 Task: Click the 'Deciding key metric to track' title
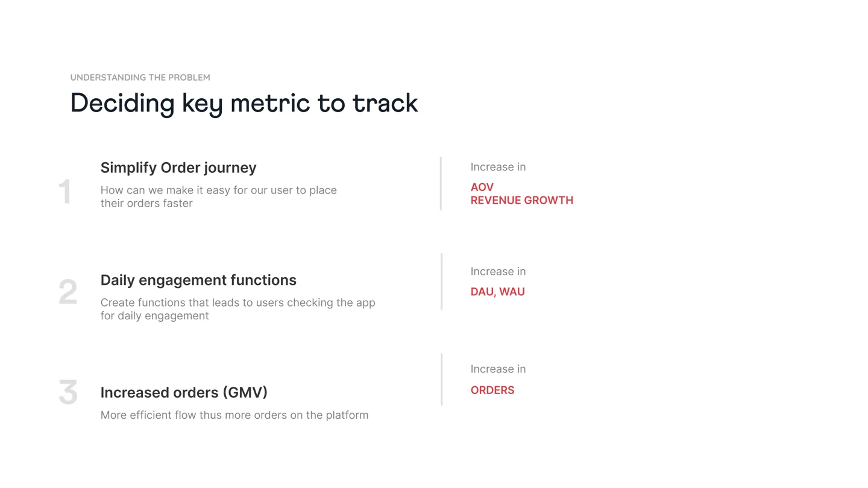point(244,104)
